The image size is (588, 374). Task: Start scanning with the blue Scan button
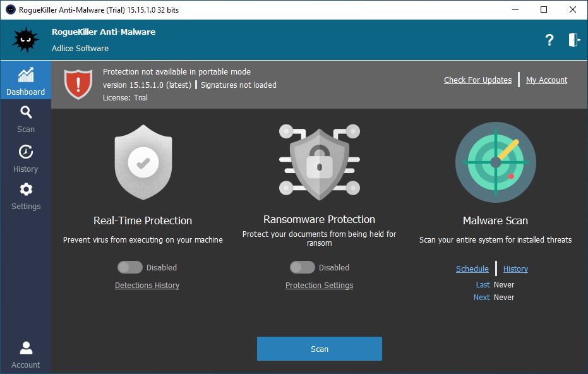319,349
